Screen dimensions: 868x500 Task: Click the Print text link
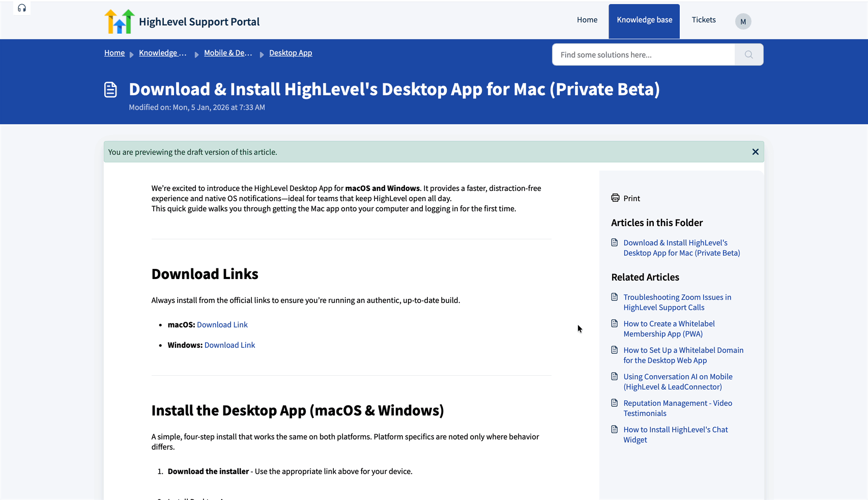tap(632, 199)
